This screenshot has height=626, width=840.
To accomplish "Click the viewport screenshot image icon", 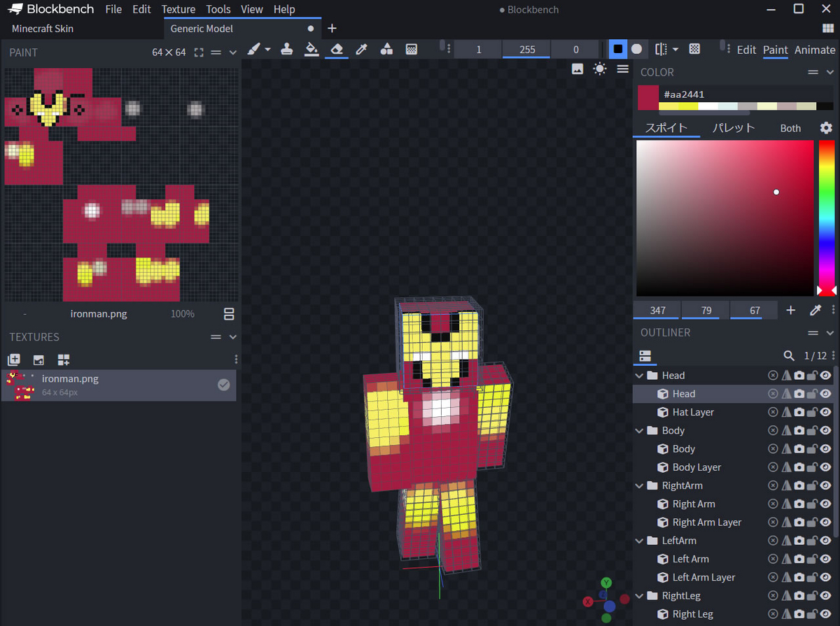I will tap(577, 69).
